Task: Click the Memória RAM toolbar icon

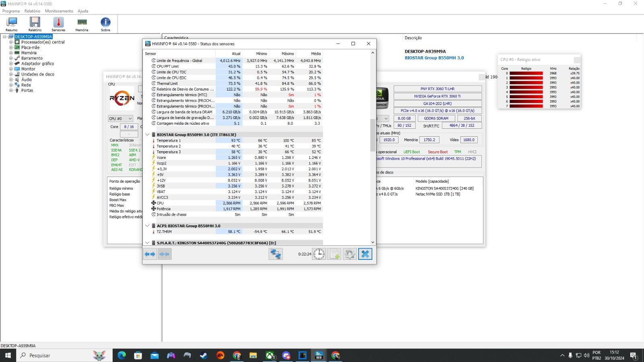Action: tap(82, 24)
